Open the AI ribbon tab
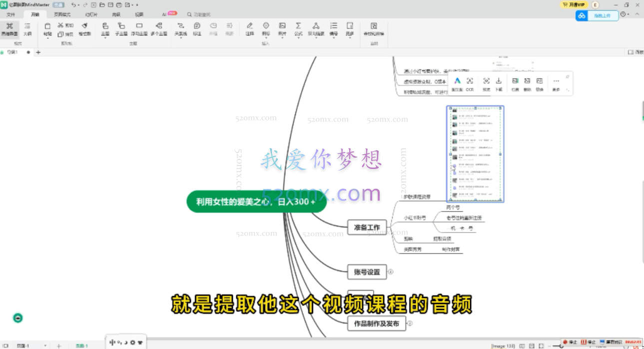 [x=165, y=14]
